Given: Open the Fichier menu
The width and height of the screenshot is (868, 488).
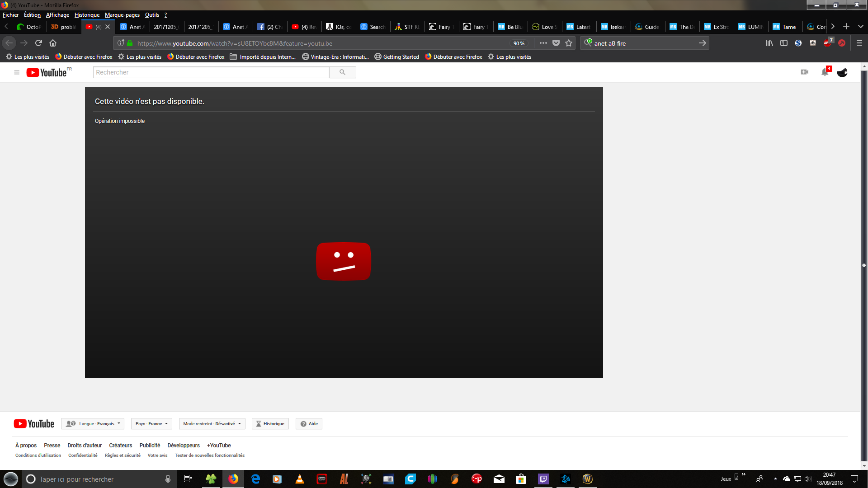Looking at the screenshot, I should pyautogui.click(x=10, y=15).
